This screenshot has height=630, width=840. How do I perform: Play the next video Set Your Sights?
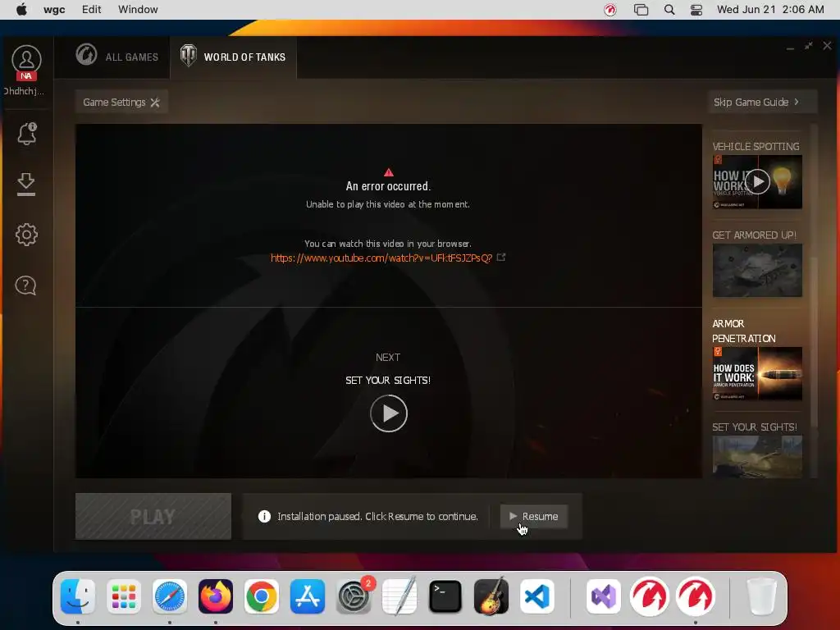388,413
